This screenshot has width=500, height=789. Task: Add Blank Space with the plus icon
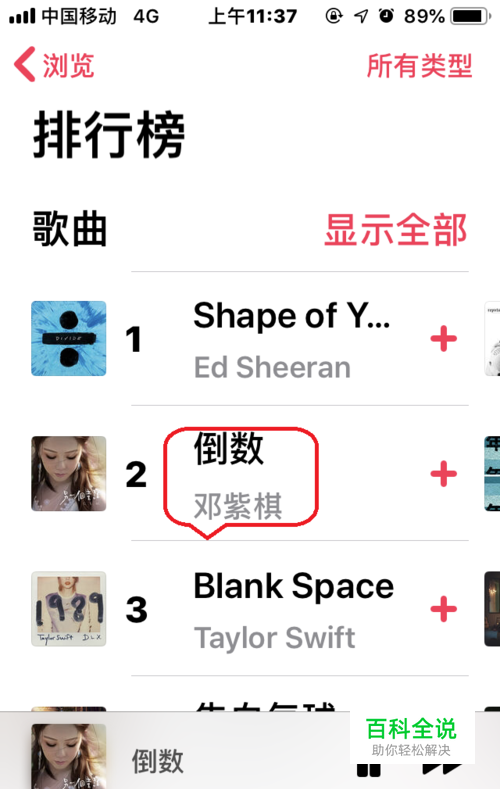pos(444,609)
